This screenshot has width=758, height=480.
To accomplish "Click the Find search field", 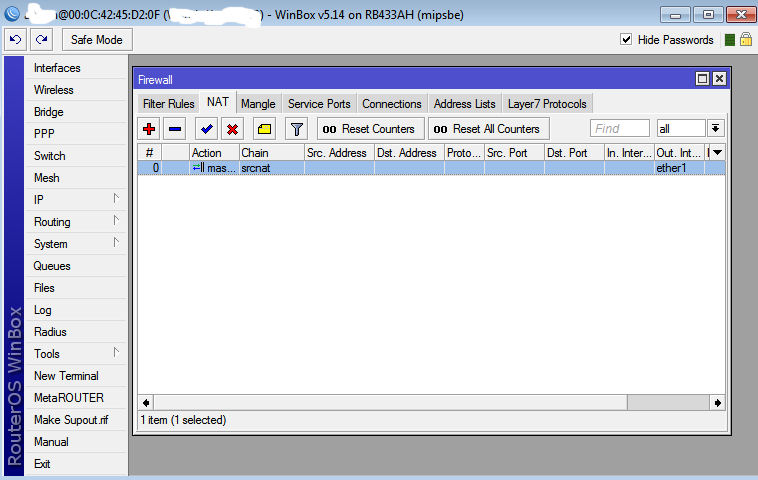I will (x=620, y=129).
